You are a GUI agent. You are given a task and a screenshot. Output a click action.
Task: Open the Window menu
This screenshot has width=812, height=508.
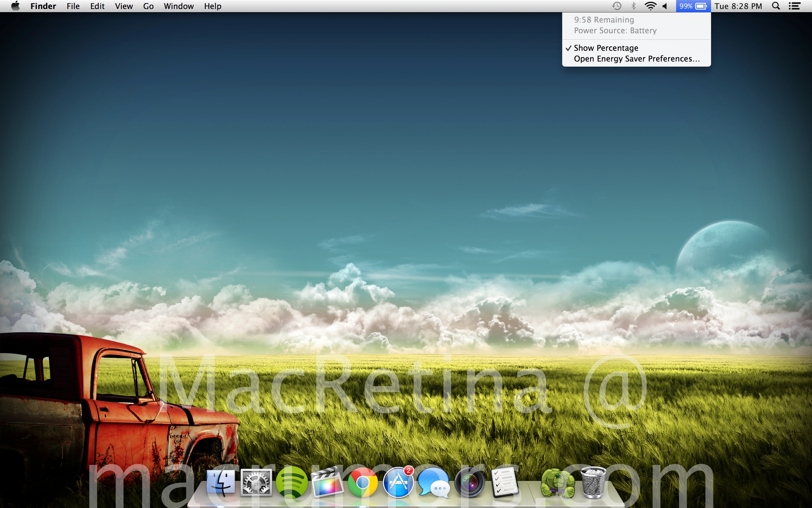[x=178, y=6]
